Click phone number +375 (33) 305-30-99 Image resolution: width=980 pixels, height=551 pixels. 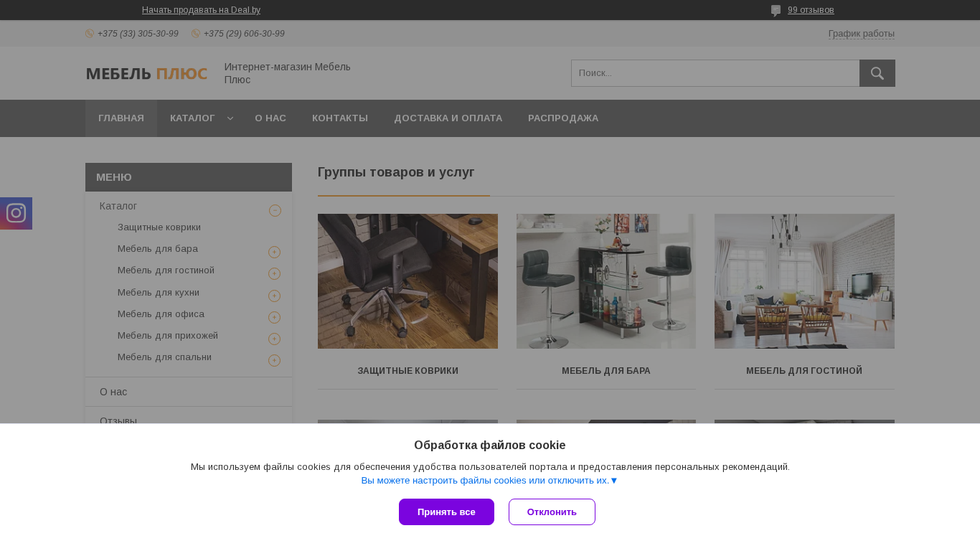click(x=138, y=34)
